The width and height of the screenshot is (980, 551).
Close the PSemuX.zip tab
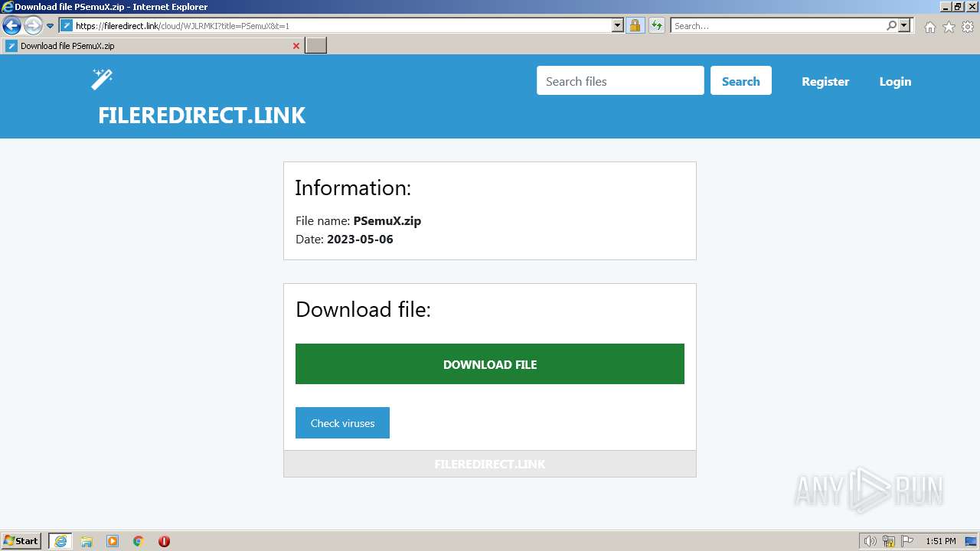[x=296, y=46]
